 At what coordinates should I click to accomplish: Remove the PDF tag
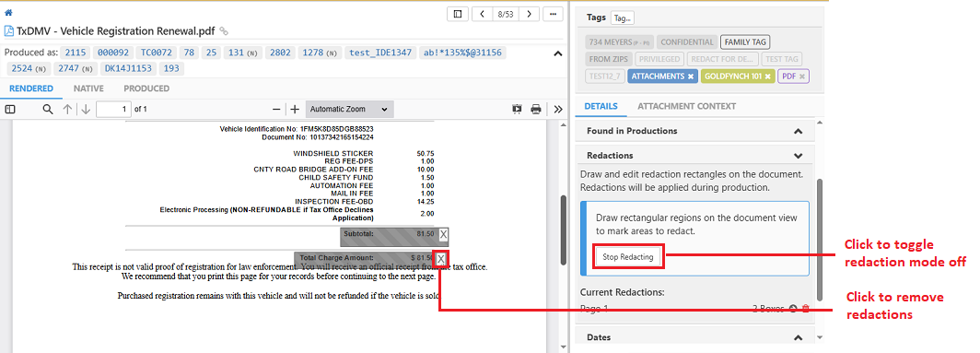tap(802, 76)
